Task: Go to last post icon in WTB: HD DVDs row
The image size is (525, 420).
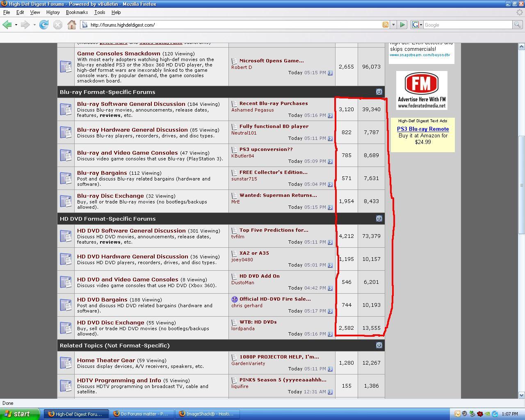Action: click(330, 334)
